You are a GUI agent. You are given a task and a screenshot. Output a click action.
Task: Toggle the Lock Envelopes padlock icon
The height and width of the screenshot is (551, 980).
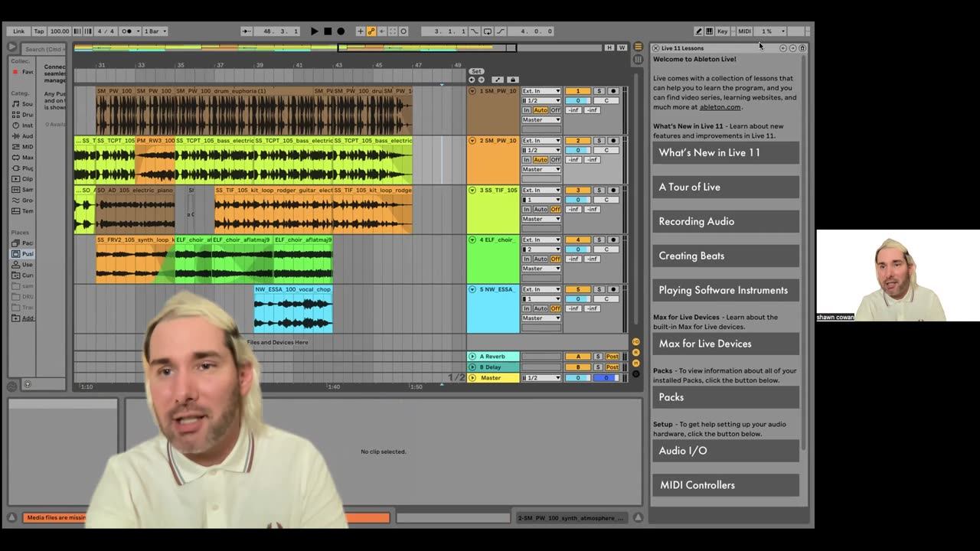point(513,80)
